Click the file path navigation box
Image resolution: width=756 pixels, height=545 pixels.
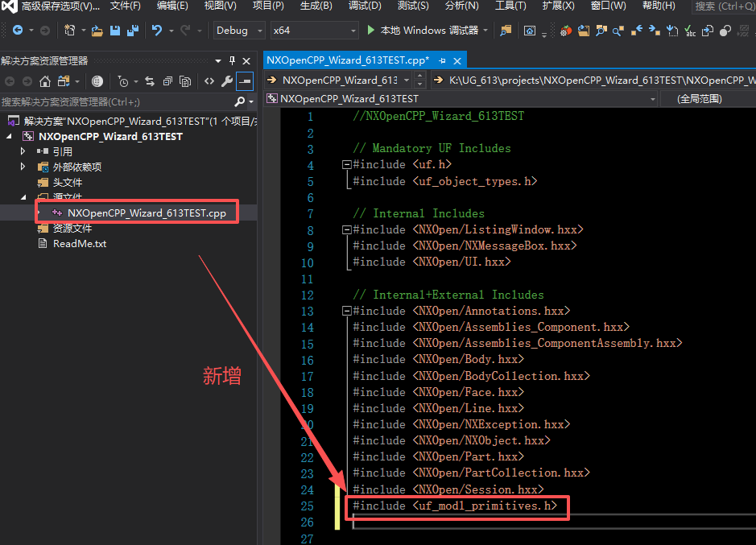point(593,80)
